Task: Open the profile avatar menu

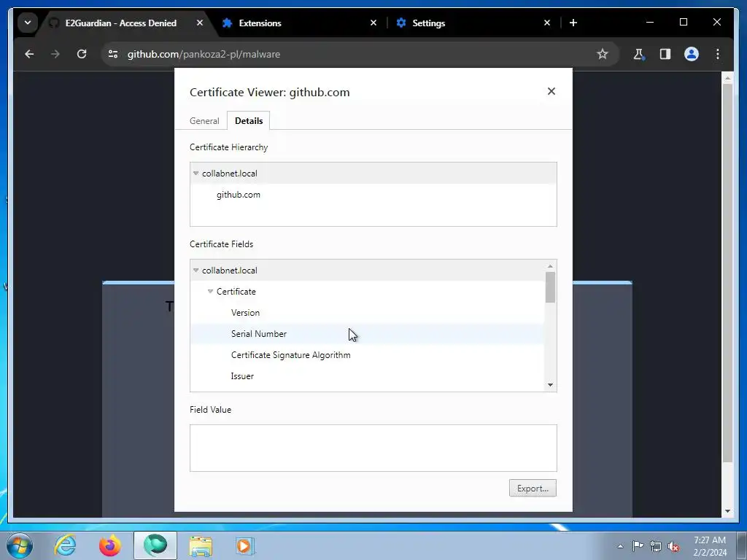Action: click(x=692, y=54)
